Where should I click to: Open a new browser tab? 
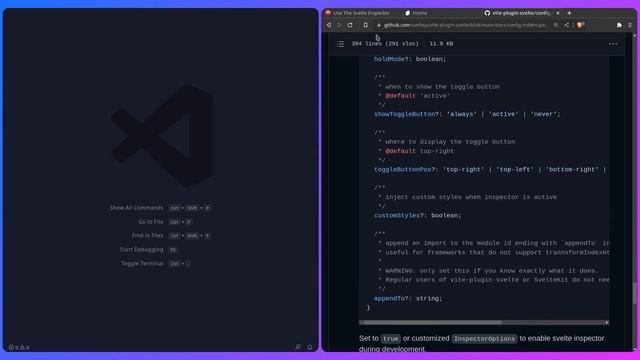[x=569, y=13]
